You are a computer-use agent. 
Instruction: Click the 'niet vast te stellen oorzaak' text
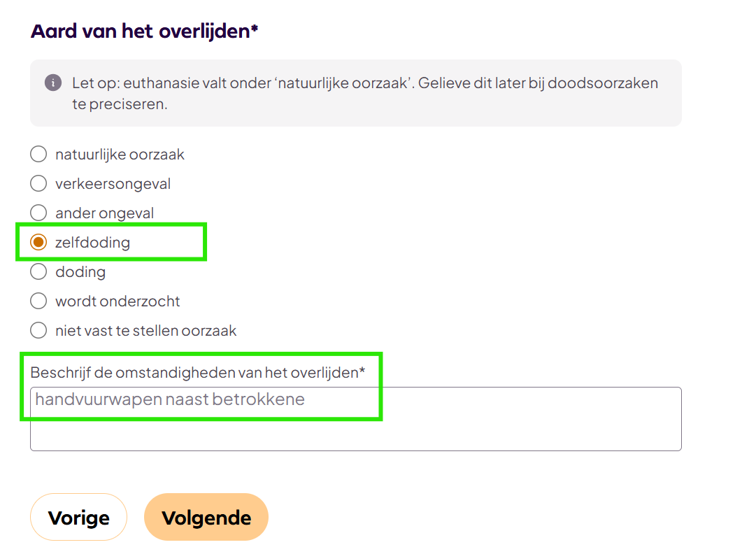(x=145, y=330)
